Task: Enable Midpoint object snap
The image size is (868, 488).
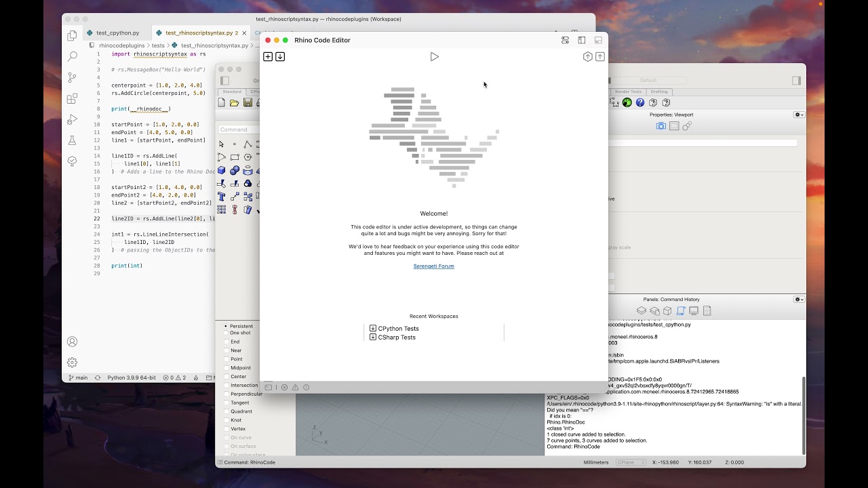Action: click(226, 368)
